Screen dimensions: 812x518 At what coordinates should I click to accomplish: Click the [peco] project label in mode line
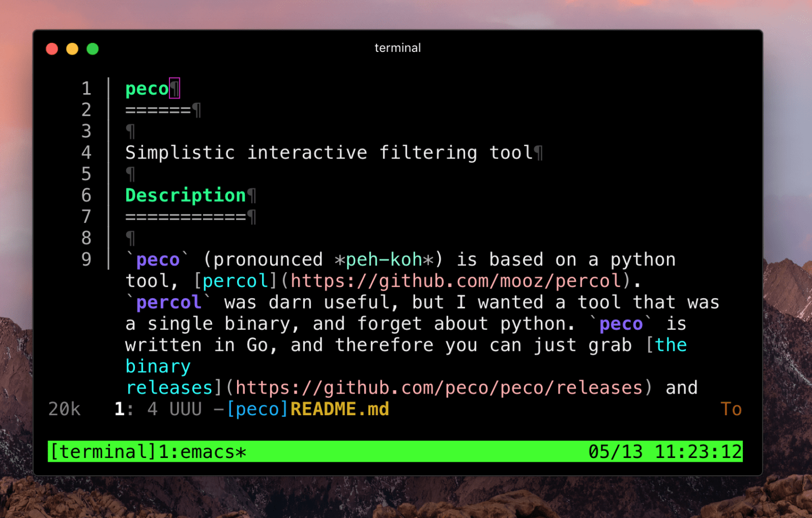258,409
